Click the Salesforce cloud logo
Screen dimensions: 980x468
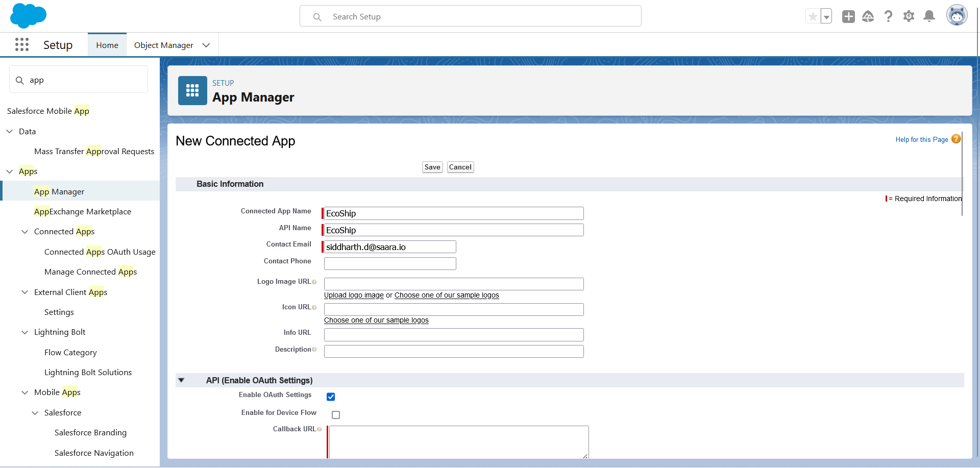28,15
